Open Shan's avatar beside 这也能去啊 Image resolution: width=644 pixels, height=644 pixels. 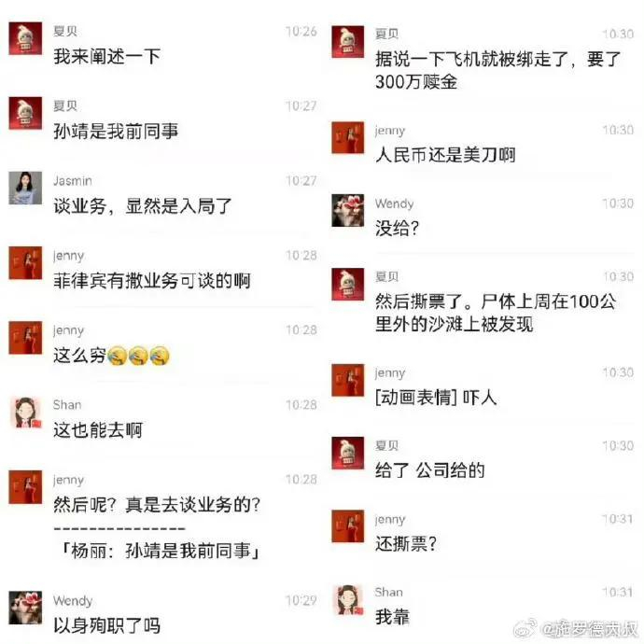click(25, 413)
